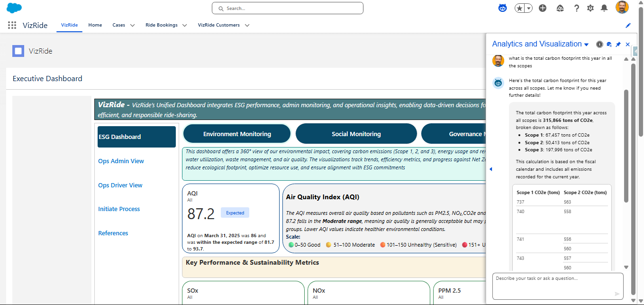The image size is (644, 305).
Task: Click the table cell showing 563
Action: pyautogui.click(x=568, y=202)
